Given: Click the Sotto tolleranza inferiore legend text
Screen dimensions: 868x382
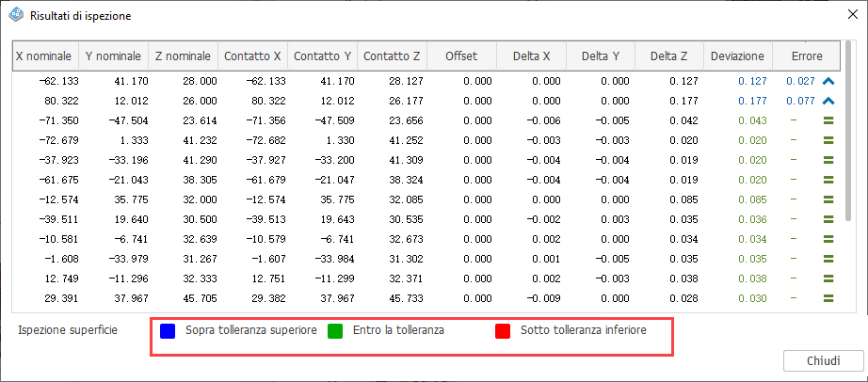Looking at the screenshot, I should [584, 331].
